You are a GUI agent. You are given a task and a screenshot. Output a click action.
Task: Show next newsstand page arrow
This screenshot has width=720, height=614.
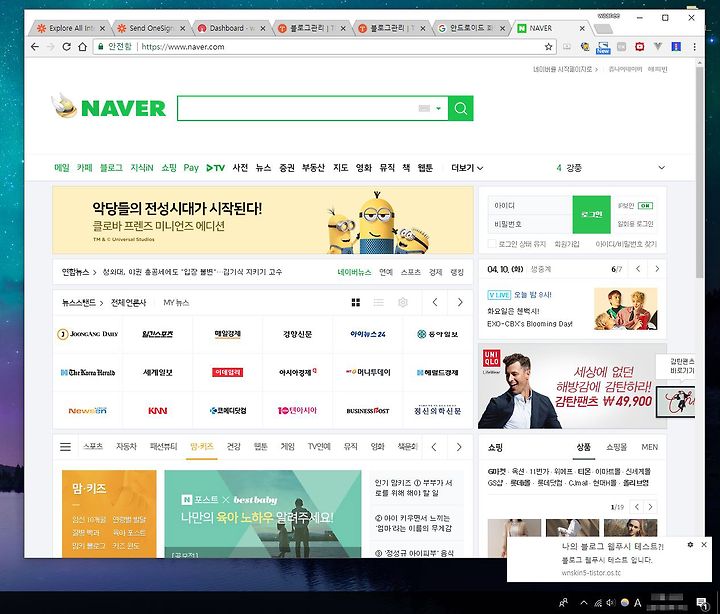pos(460,302)
